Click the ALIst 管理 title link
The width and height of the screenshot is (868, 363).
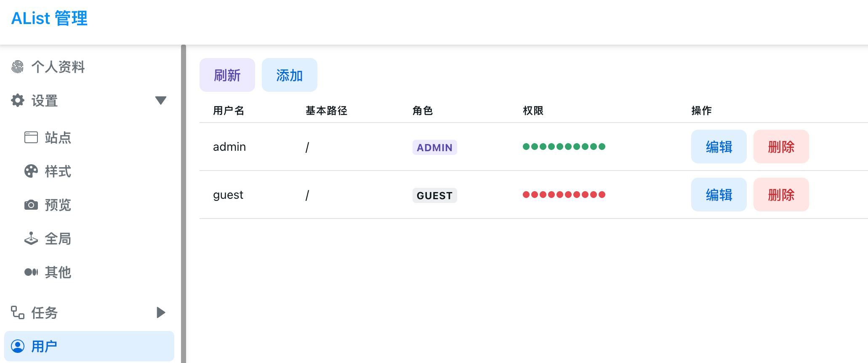click(x=49, y=19)
